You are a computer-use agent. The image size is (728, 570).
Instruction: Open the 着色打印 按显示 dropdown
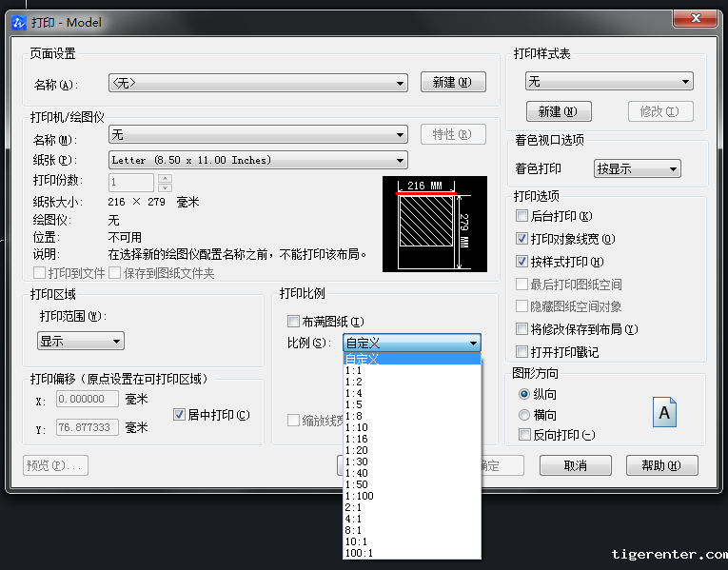pos(637,169)
